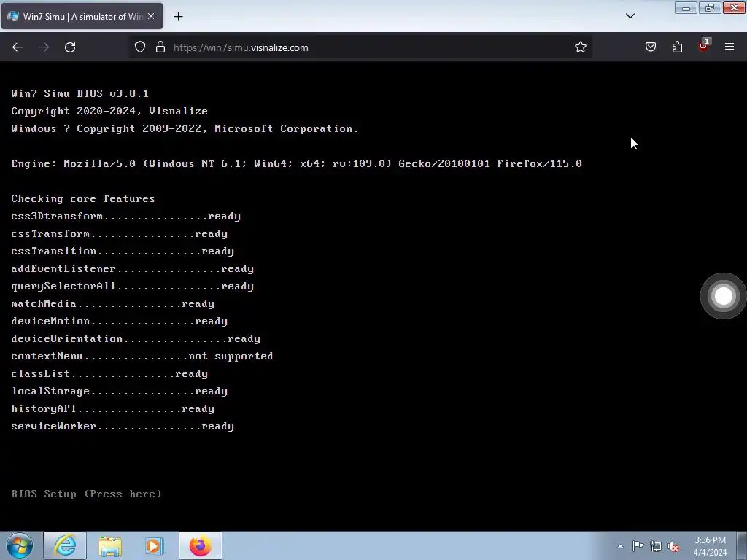
Task: Click the muted volume tray icon
Action: (x=673, y=546)
